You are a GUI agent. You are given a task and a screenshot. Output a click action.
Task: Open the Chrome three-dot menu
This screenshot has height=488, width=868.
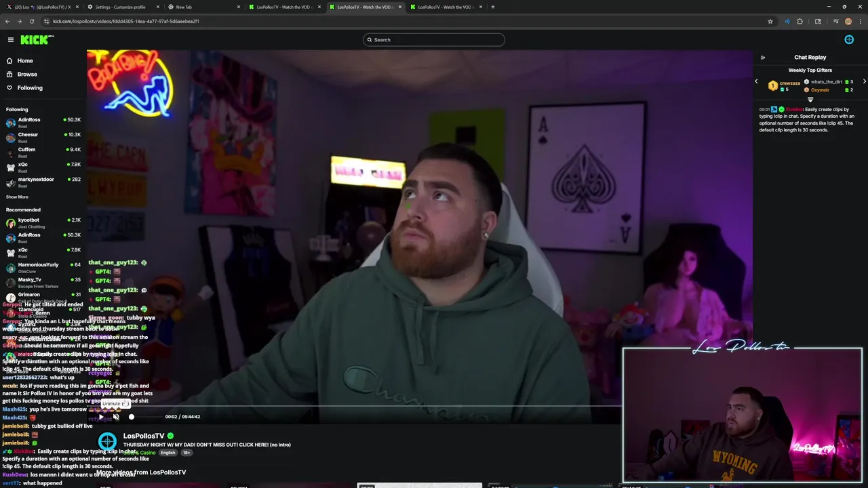pos(860,21)
